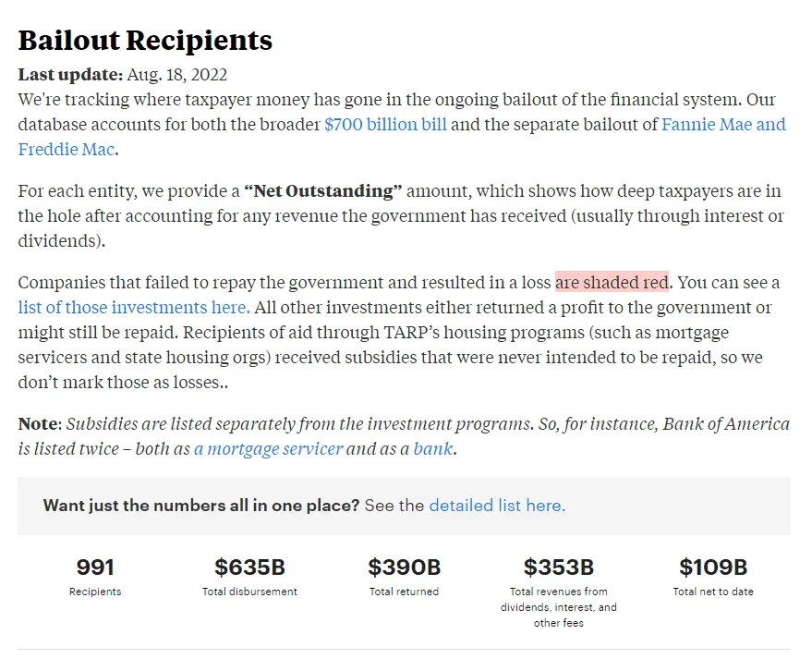Image resolution: width=812 pixels, height=659 pixels.
Task: Select the 991 recipients figure
Action: tap(95, 567)
